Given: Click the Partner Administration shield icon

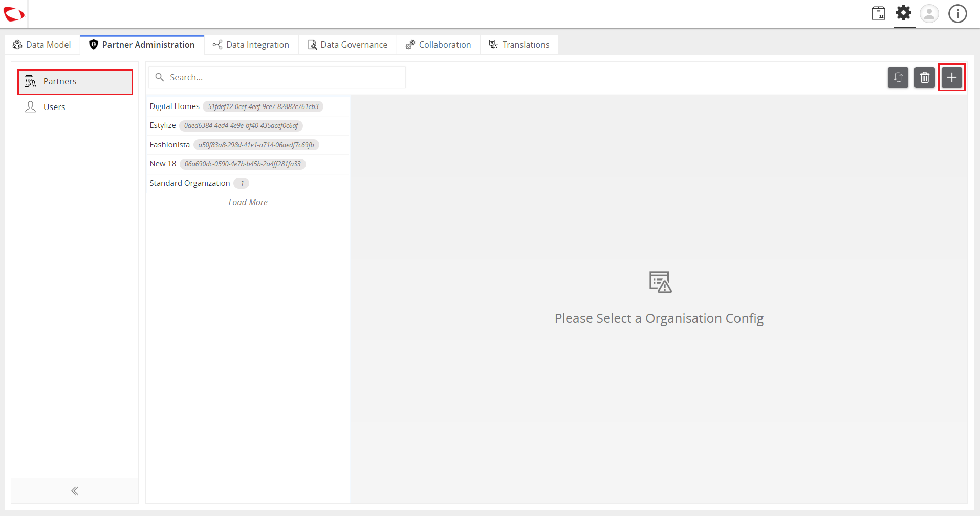Looking at the screenshot, I should (x=93, y=45).
